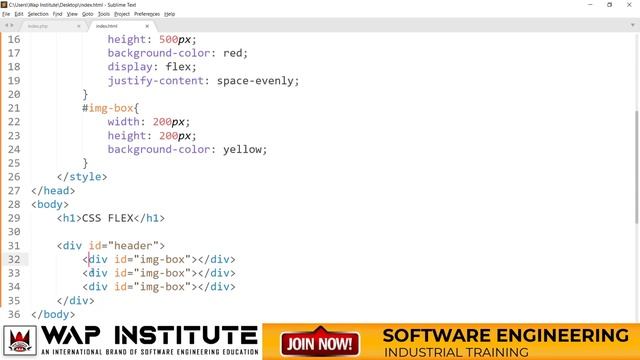
Task: Click '#img-box' selector on line 21
Action: [108, 108]
